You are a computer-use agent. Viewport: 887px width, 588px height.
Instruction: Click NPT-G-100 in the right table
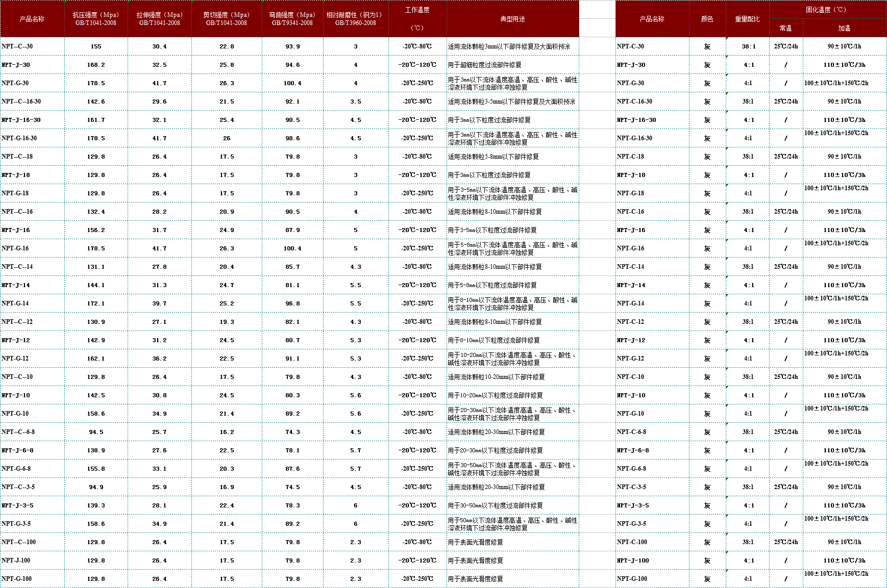coord(652,579)
